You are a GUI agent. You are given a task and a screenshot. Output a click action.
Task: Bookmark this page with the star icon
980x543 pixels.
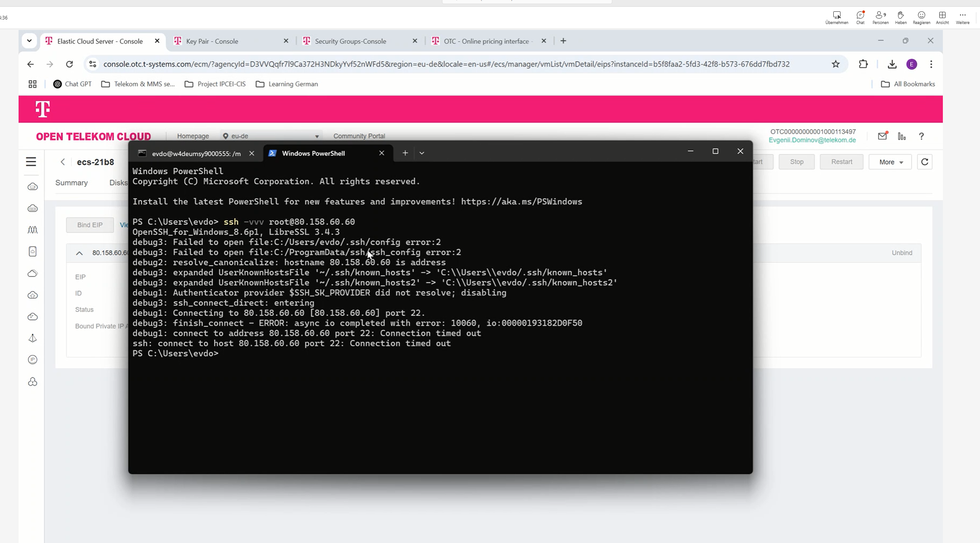pyautogui.click(x=836, y=64)
